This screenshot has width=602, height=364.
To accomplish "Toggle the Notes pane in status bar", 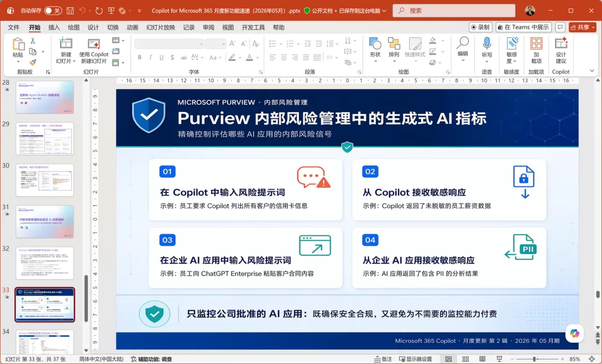I will [383, 359].
